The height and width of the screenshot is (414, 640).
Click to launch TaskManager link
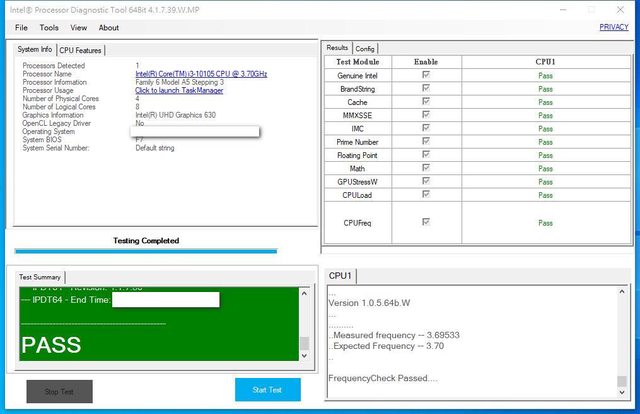click(179, 90)
